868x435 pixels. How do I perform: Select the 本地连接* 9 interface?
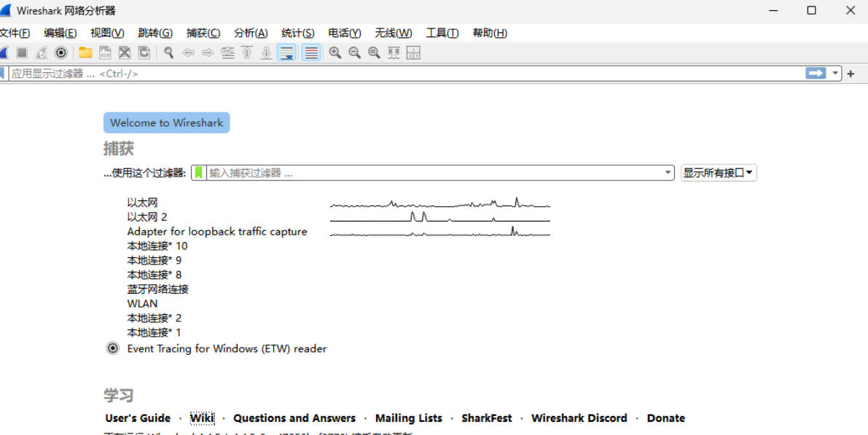click(x=155, y=260)
